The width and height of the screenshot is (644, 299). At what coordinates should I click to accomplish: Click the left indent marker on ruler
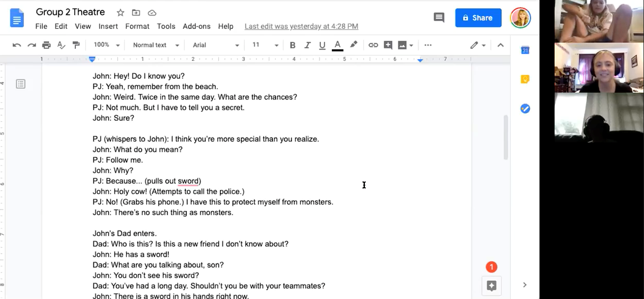coord(92,60)
